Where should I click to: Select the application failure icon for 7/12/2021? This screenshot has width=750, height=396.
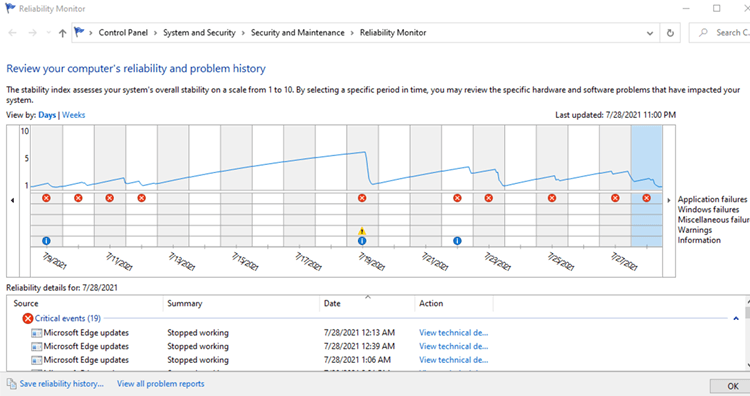point(142,198)
